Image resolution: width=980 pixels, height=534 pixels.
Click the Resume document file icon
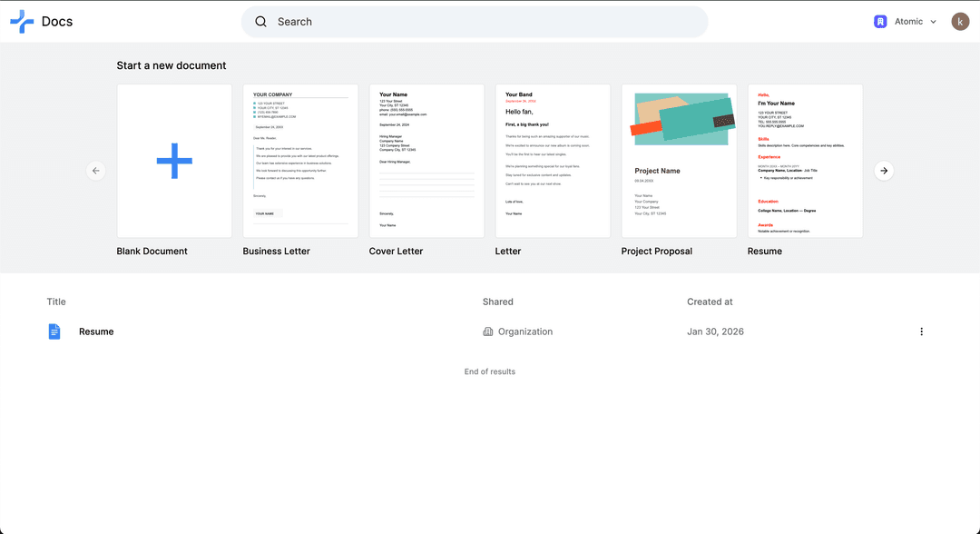tap(54, 331)
